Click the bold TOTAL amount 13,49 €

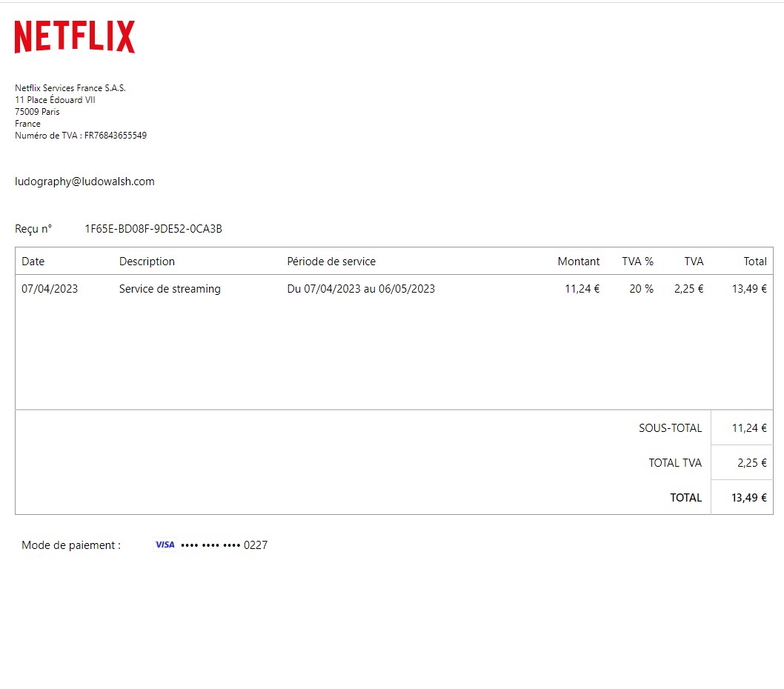[x=748, y=498]
